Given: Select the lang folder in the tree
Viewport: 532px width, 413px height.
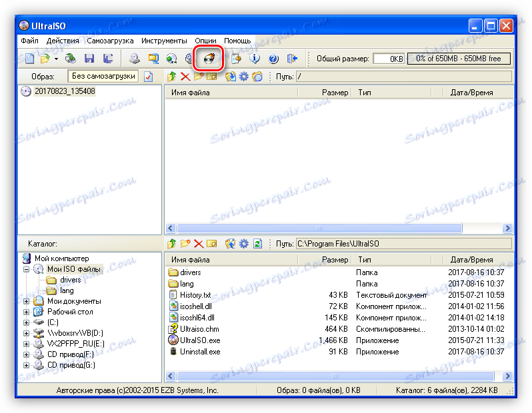Looking at the screenshot, I should pyautogui.click(x=67, y=290).
